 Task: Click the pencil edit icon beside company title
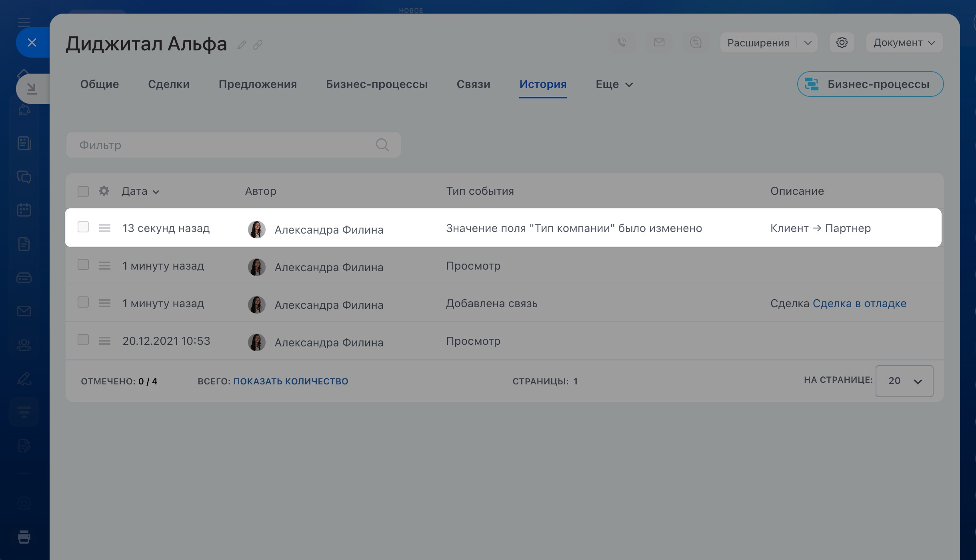pos(241,45)
